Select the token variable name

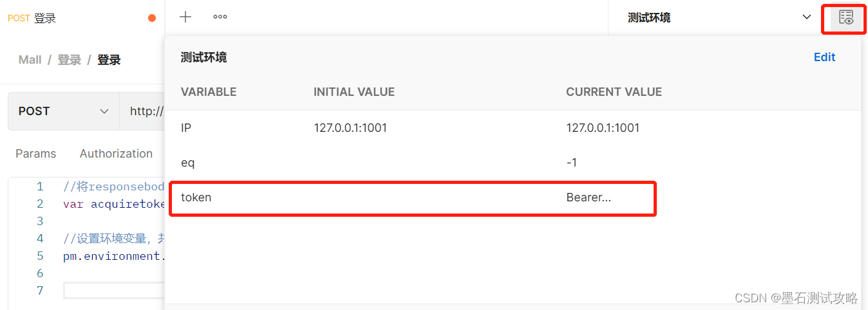[196, 197]
